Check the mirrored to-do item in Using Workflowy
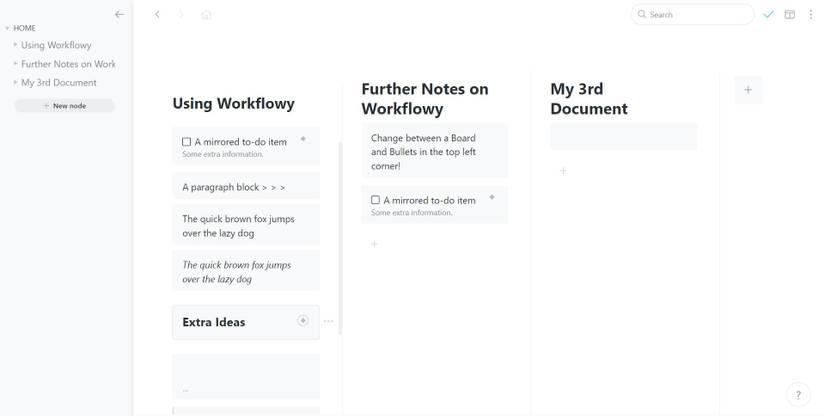This screenshot has height=416, width=825. 187,142
